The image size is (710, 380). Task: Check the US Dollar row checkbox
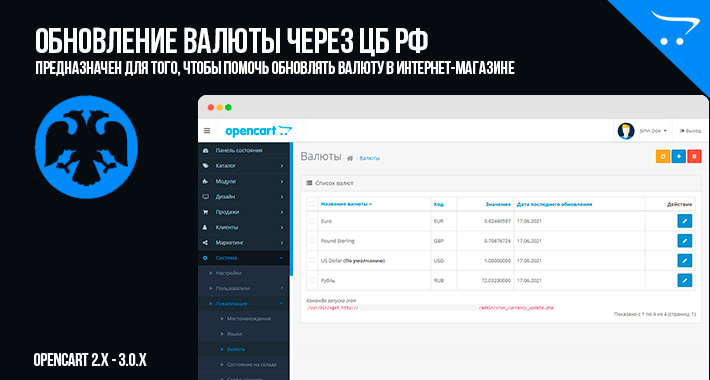click(312, 260)
